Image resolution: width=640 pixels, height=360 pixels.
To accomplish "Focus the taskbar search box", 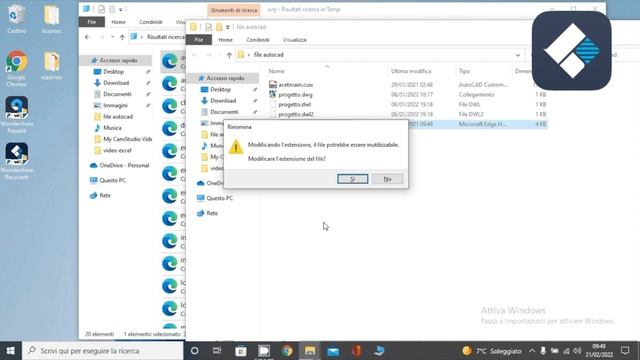I will pyautogui.click(x=103, y=351).
